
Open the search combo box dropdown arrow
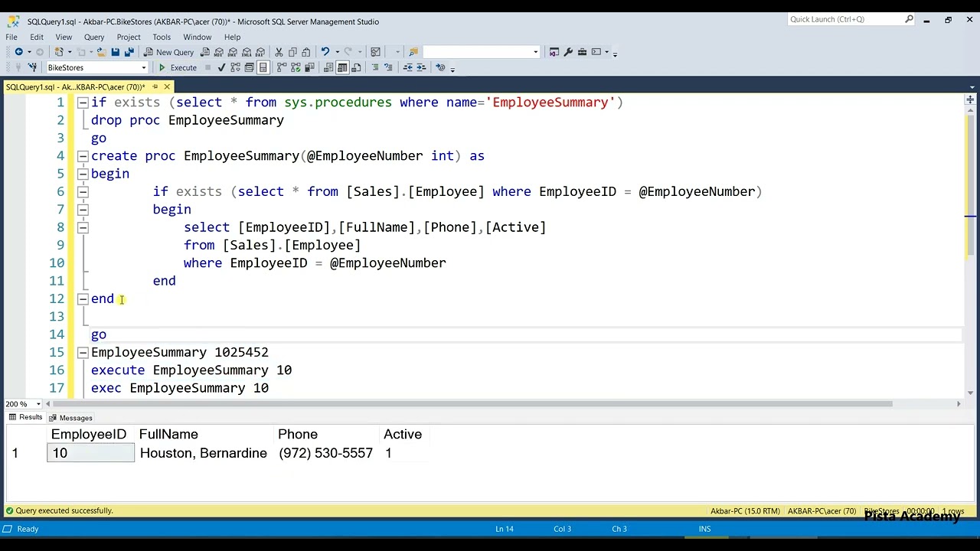pos(536,52)
